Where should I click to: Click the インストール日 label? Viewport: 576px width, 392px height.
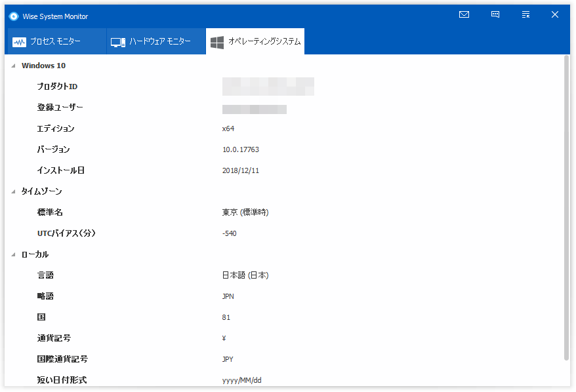[x=60, y=170]
